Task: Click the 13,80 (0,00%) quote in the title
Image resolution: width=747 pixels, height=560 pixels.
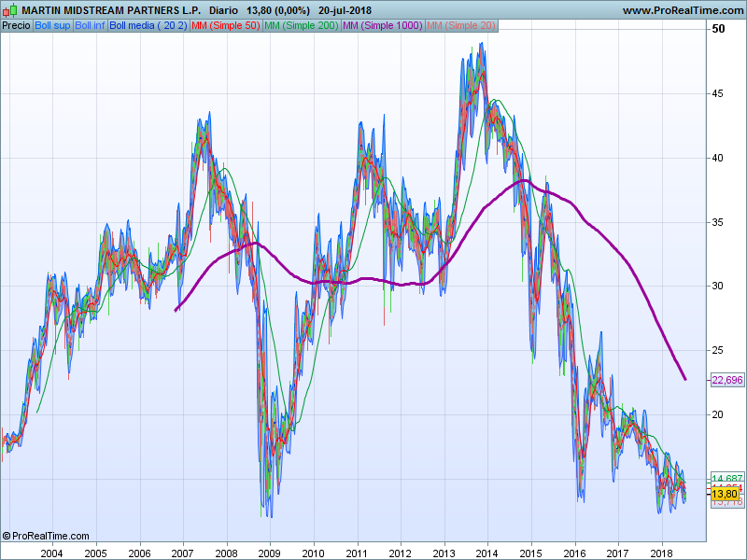Action: coord(278,10)
